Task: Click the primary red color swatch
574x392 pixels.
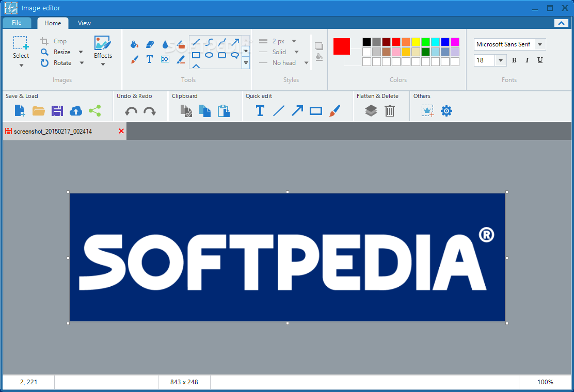Action: 342,46
